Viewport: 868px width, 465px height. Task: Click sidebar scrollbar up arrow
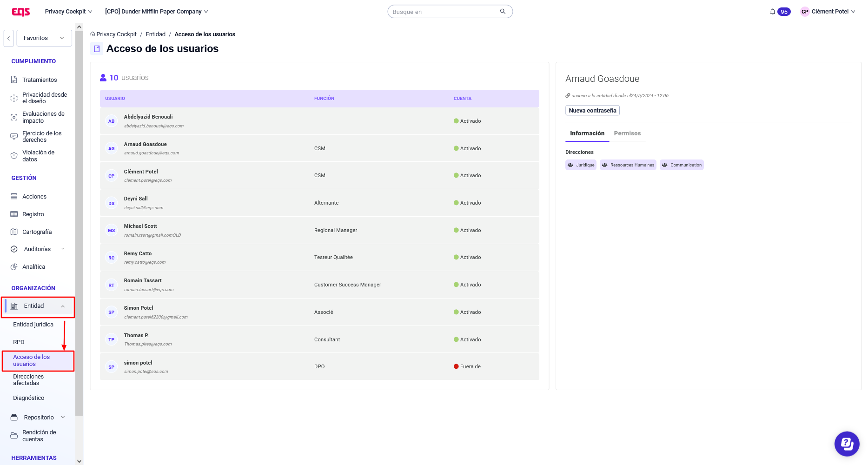coord(79,27)
